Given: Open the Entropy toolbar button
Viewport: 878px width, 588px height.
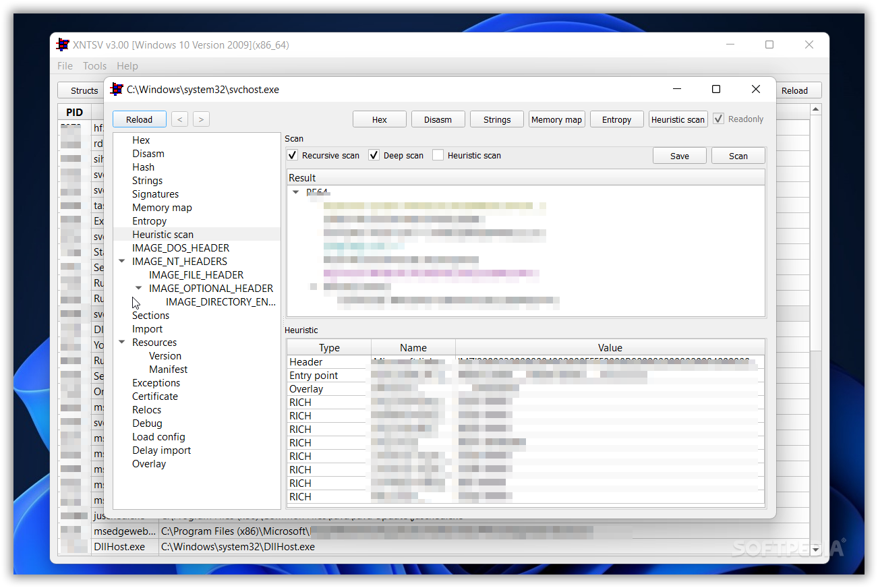Looking at the screenshot, I should [x=616, y=119].
